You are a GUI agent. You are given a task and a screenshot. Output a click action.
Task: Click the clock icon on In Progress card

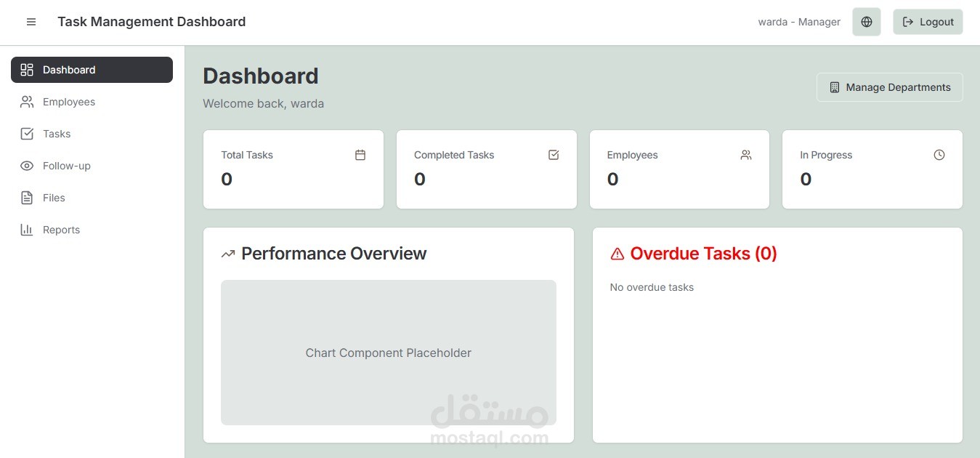[939, 154]
